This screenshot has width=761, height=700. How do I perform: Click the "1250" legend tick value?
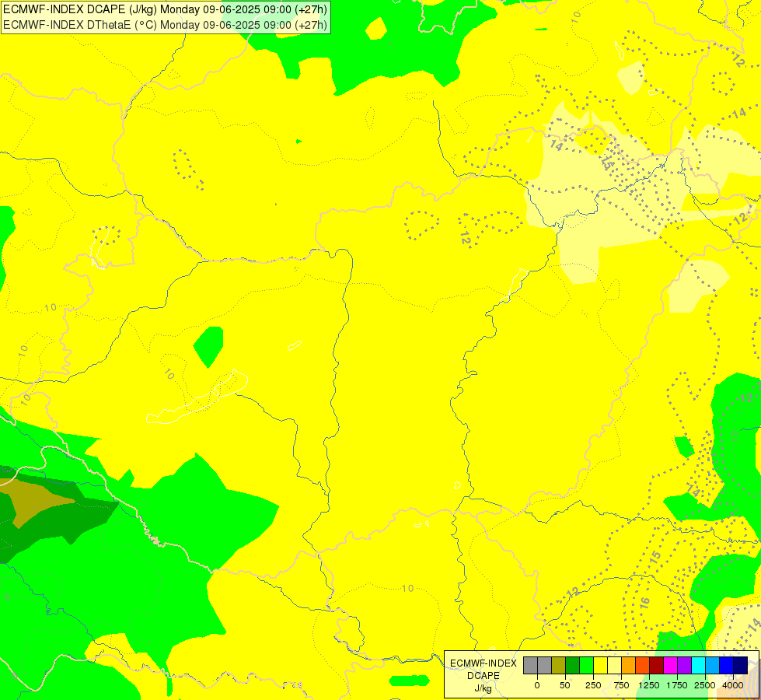(649, 685)
